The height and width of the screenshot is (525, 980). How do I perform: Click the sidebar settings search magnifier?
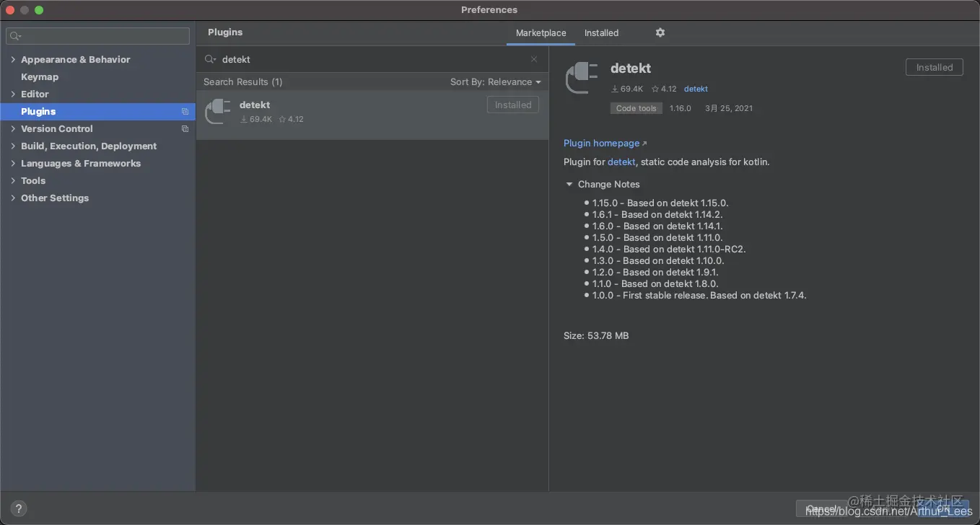point(15,35)
